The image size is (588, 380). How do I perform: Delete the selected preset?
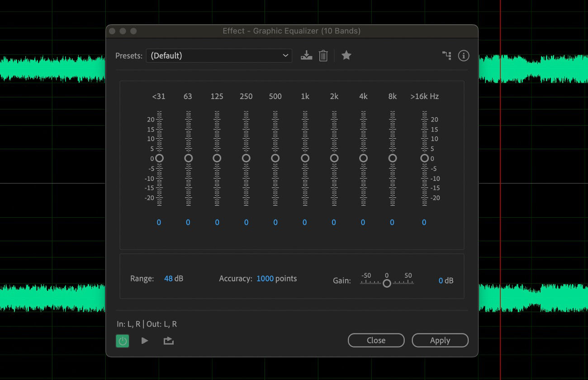click(x=323, y=55)
